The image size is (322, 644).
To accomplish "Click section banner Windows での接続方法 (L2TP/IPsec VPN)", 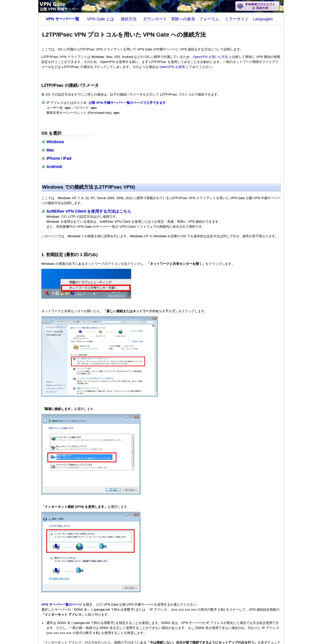I will [161, 187].
